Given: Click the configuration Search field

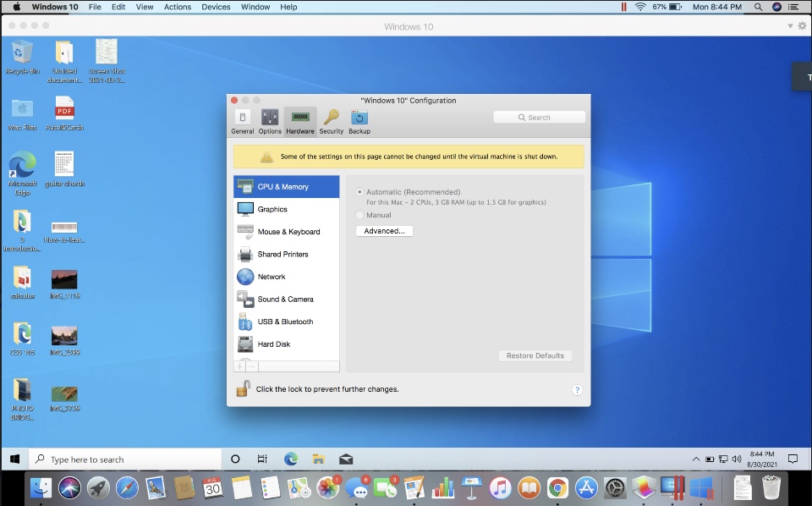Looking at the screenshot, I should pyautogui.click(x=539, y=118).
